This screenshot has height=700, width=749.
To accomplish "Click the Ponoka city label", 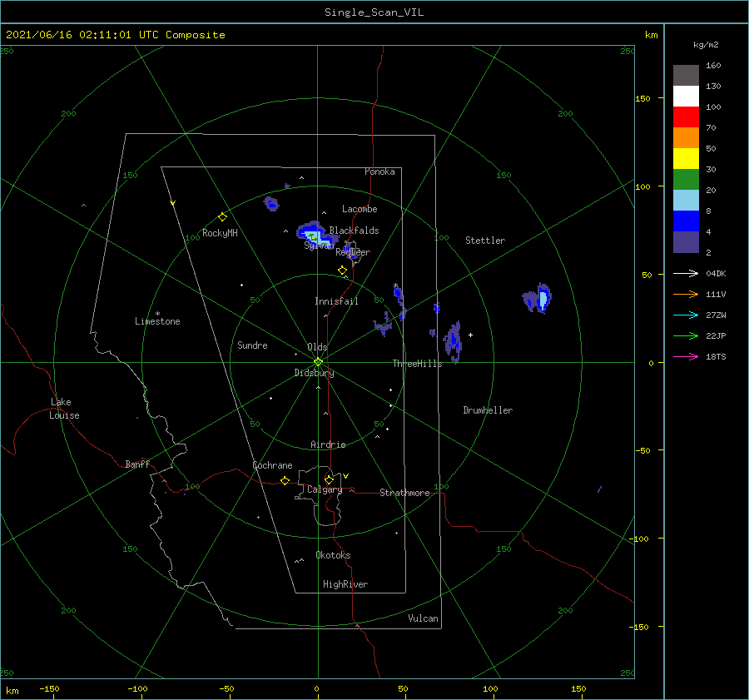I will point(379,171).
